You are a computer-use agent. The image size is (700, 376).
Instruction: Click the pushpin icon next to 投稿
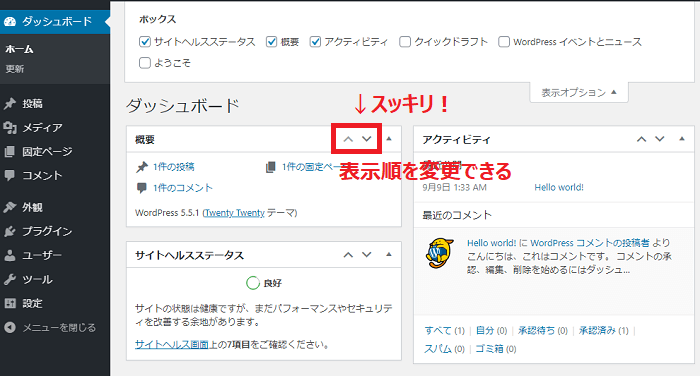point(10,104)
